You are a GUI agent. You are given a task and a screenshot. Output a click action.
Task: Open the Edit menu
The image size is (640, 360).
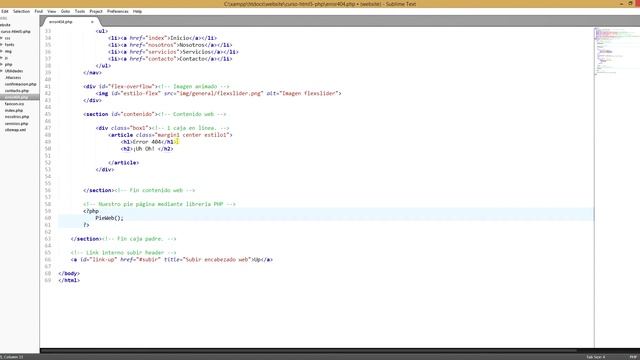click(5, 11)
